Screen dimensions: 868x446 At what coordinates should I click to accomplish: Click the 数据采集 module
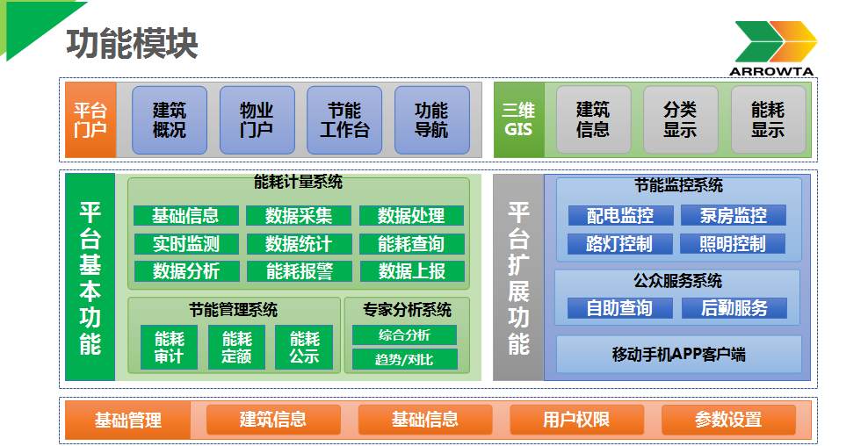click(x=299, y=216)
